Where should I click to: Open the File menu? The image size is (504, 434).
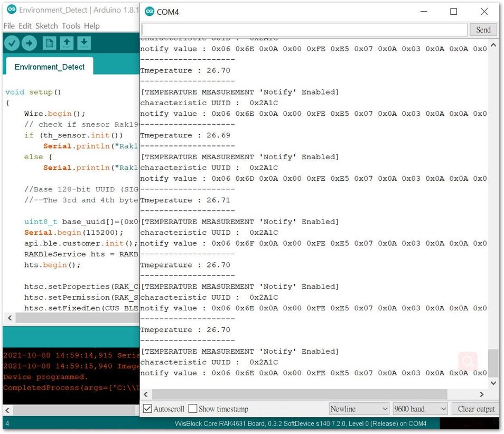9,26
